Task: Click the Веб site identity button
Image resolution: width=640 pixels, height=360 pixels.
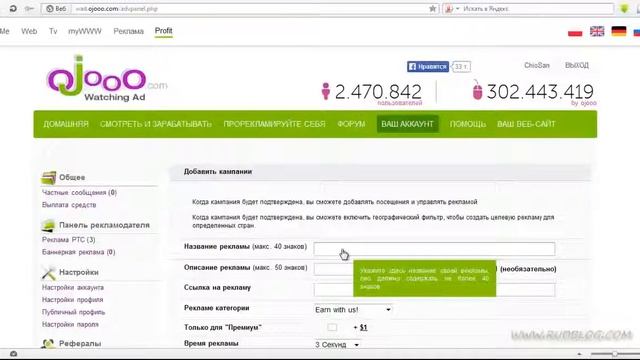Action: coord(56,9)
